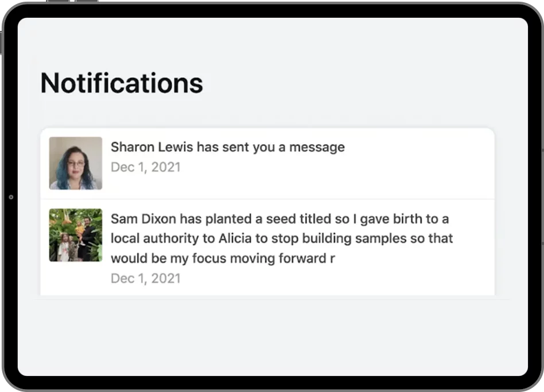Open Sharon Lewis's profile photo
The image size is (544, 392).
(76, 163)
